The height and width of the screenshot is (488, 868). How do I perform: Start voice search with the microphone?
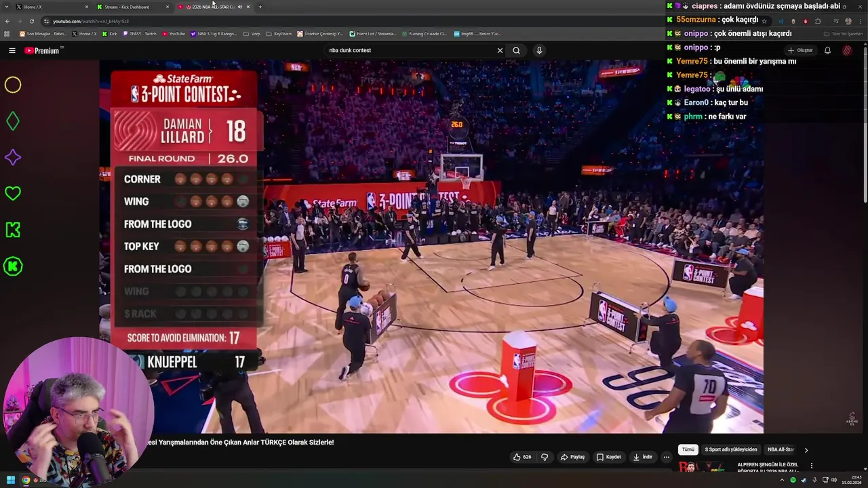(539, 50)
